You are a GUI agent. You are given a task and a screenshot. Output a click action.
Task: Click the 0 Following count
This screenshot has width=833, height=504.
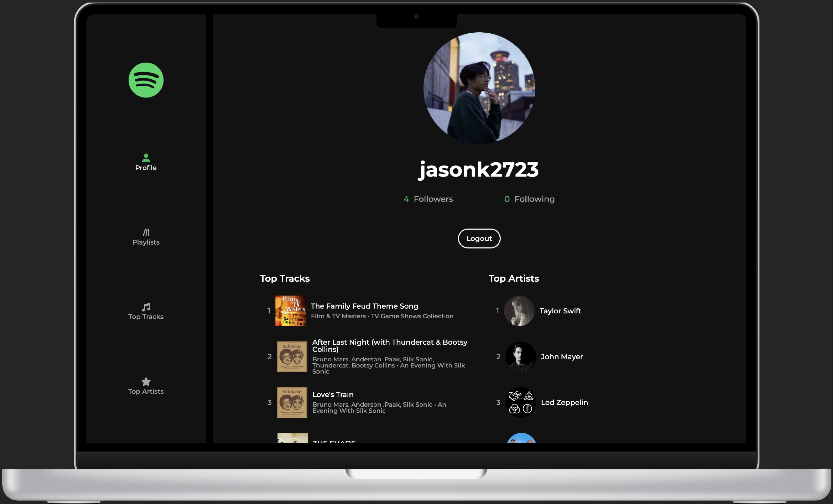coord(529,199)
